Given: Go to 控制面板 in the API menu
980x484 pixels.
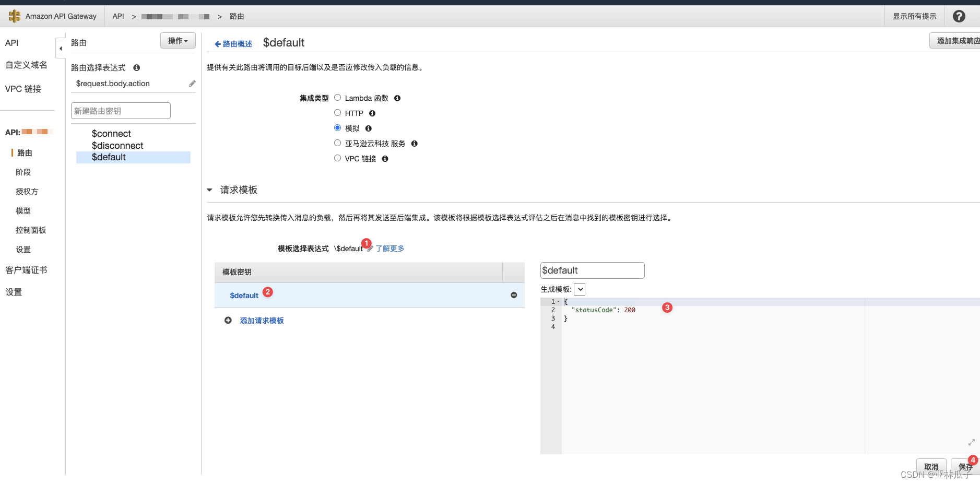Looking at the screenshot, I should coord(31,230).
